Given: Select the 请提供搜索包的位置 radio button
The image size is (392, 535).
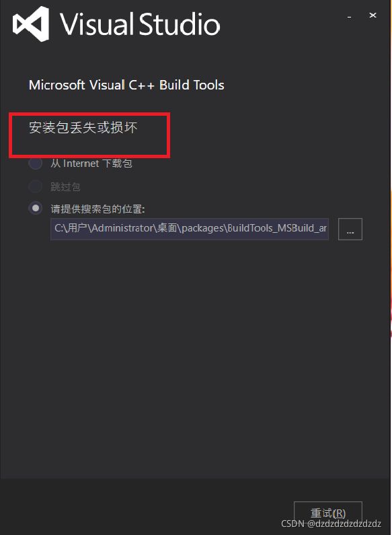Looking at the screenshot, I should [36, 208].
